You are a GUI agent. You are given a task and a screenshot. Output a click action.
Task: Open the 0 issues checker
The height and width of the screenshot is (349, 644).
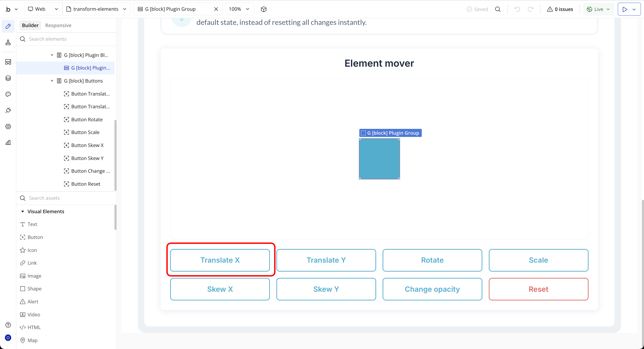click(x=560, y=9)
